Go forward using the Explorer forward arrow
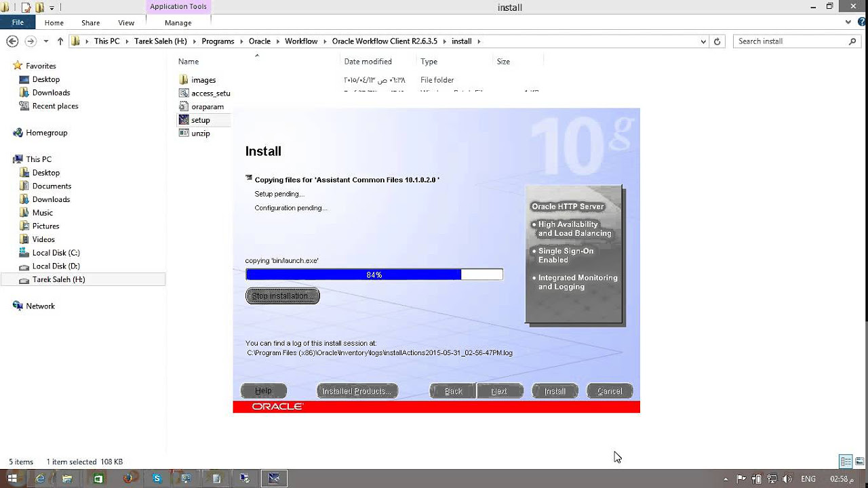This screenshot has width=868, height=488. point(30,41)
